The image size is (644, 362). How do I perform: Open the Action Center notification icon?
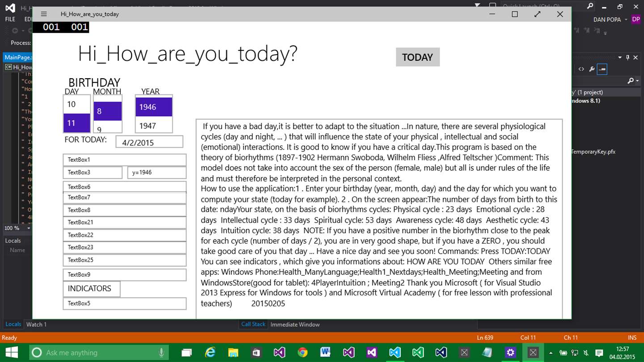599,353
